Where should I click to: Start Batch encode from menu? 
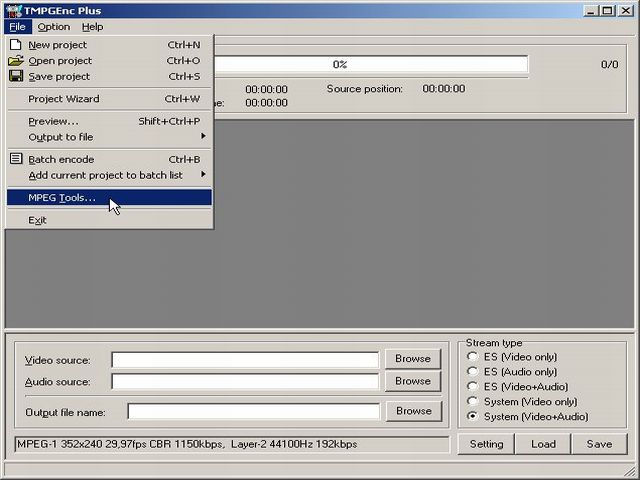point(109,160)
